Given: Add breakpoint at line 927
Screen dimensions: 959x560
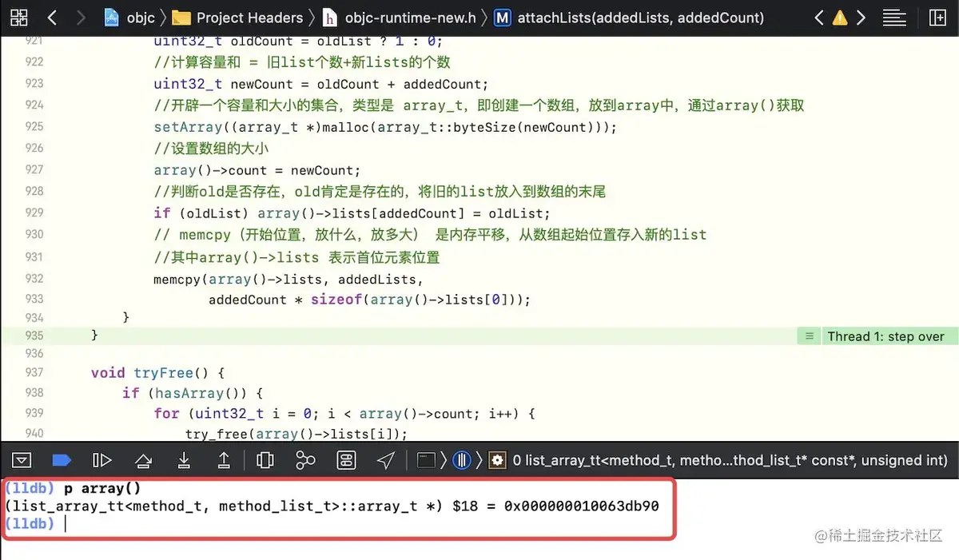Looking at the screenshot, I should (34, 169).
